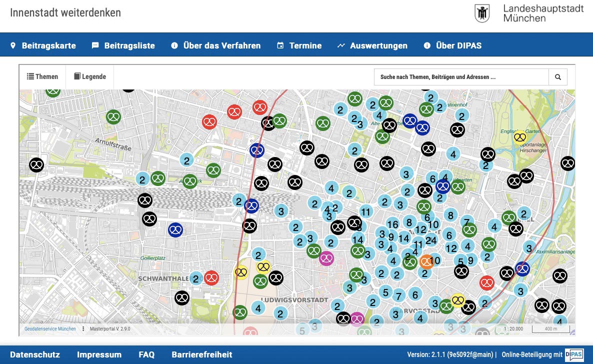Open the red pretzel marker beside Schwanthalerhöhe label

point(211,278)
